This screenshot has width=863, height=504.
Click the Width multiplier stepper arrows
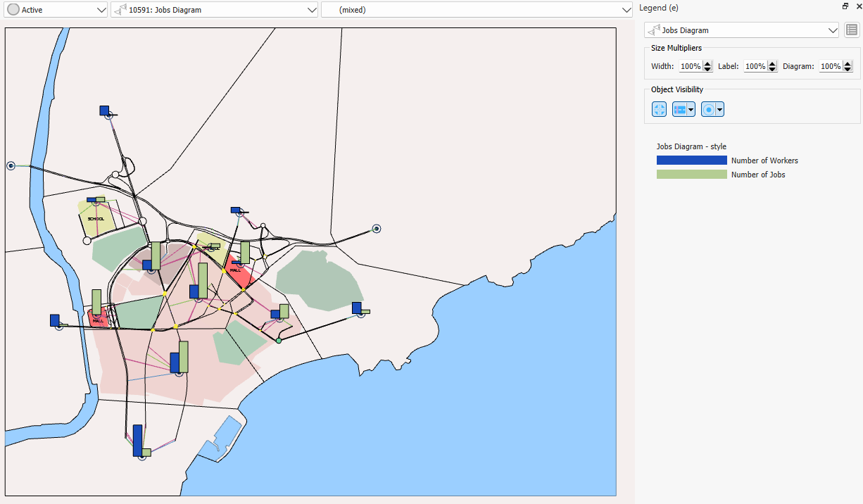(708, 66)
